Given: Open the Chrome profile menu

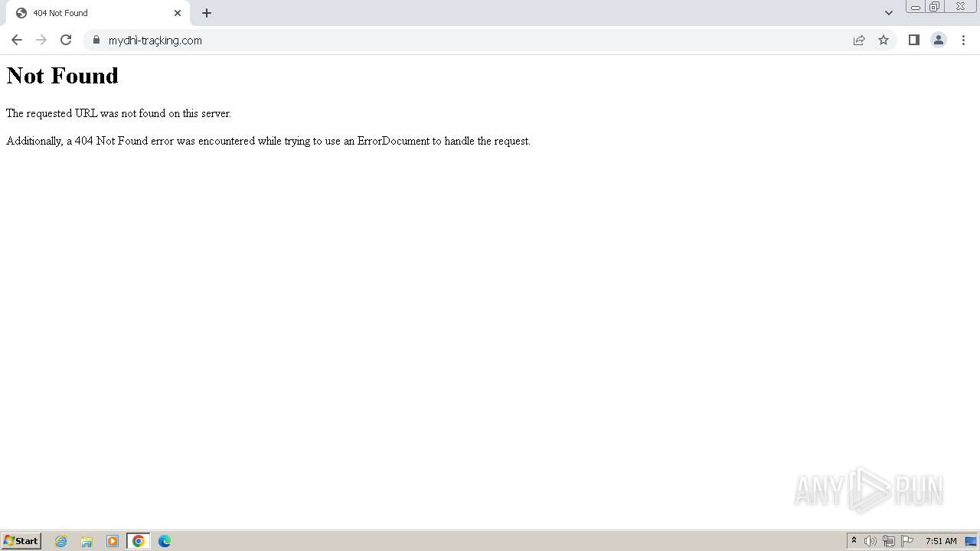Looking at the screenshot, I should [939, 40].
